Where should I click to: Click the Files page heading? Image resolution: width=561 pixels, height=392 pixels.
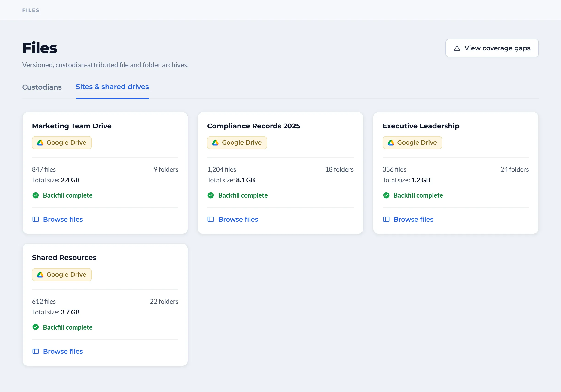click(x=40, y=48)
